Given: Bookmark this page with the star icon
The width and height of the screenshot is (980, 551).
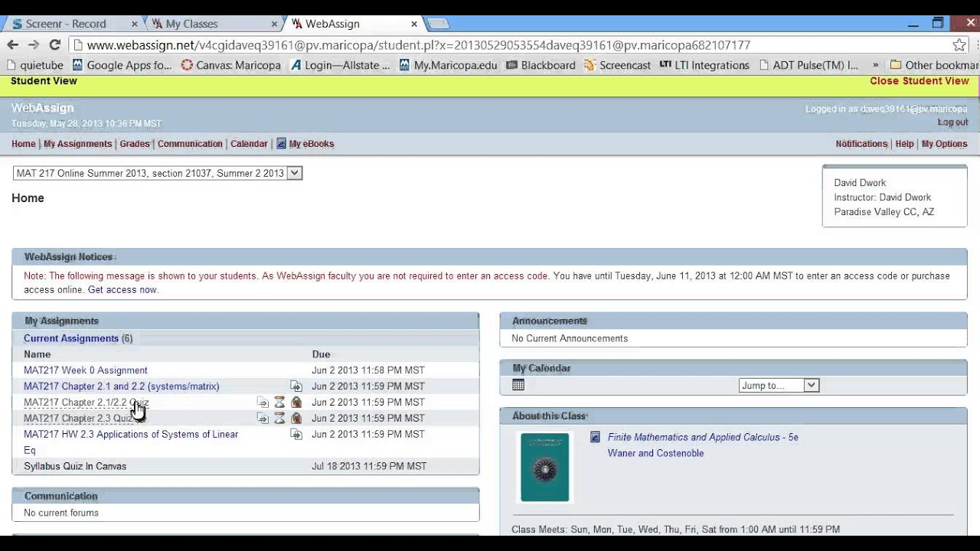Looking at the screenshot, I should coord(959,45).
